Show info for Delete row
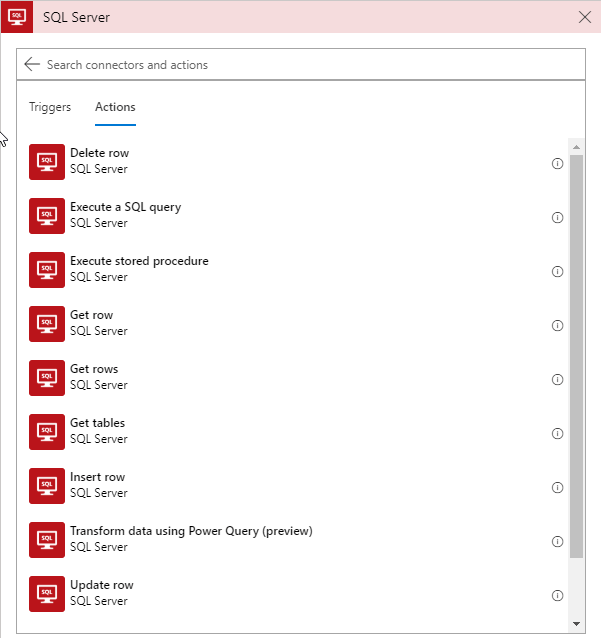 point(557,164)
